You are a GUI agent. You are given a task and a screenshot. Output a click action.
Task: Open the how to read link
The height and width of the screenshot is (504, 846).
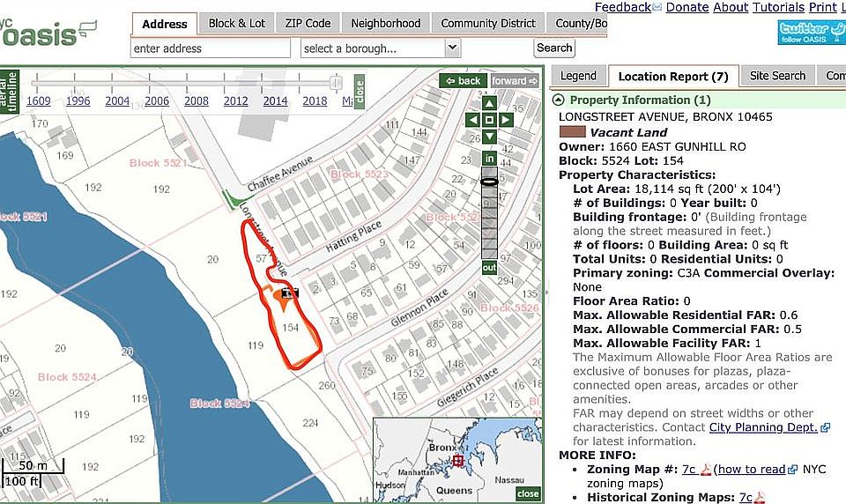752,470
